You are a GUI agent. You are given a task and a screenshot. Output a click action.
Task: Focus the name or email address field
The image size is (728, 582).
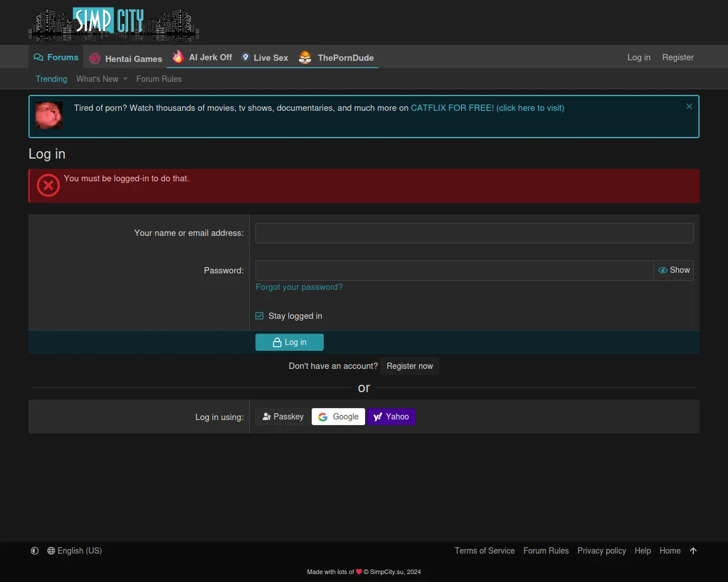tap(474, 233)
